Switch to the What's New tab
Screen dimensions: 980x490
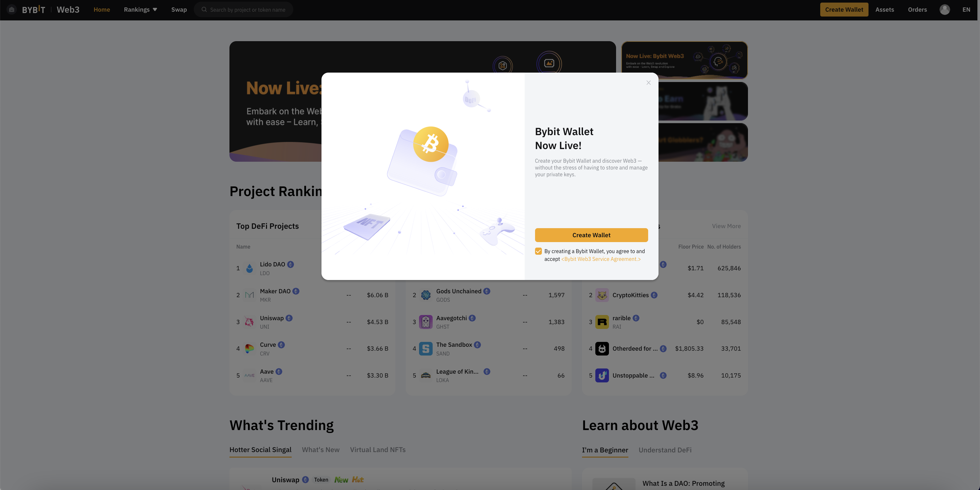click(x=321, y=450)
